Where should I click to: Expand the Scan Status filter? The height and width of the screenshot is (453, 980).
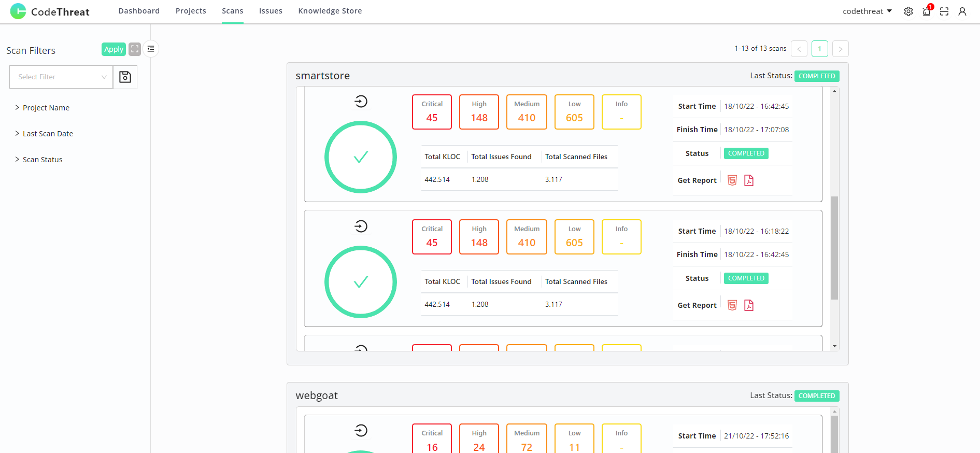tap(42, 160)
